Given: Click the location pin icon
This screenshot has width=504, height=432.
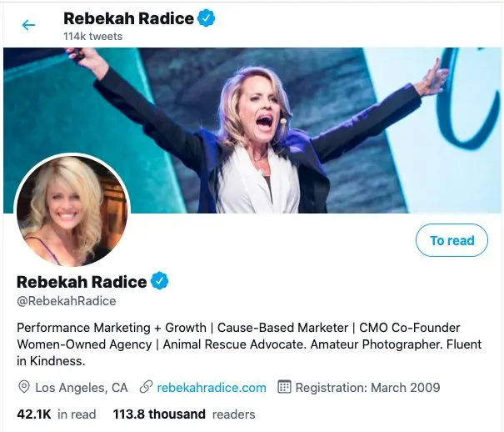Looking at the screenshot, I should pos(24,387).
